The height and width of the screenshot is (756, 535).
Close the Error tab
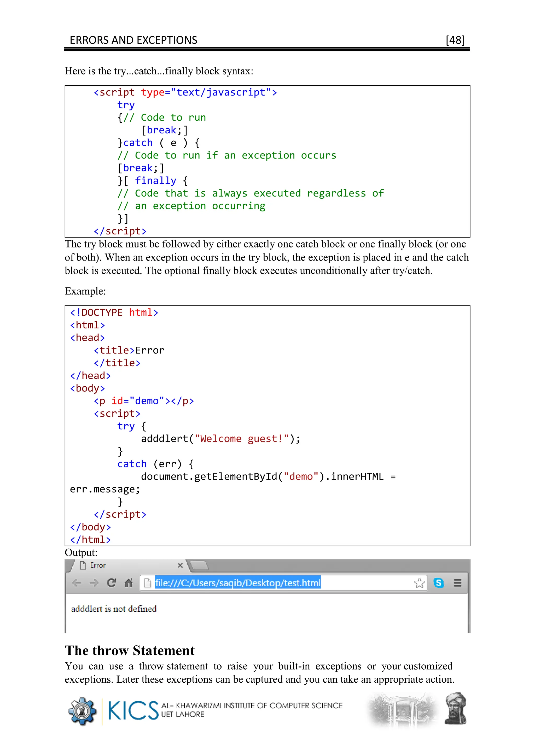[180, 565]
